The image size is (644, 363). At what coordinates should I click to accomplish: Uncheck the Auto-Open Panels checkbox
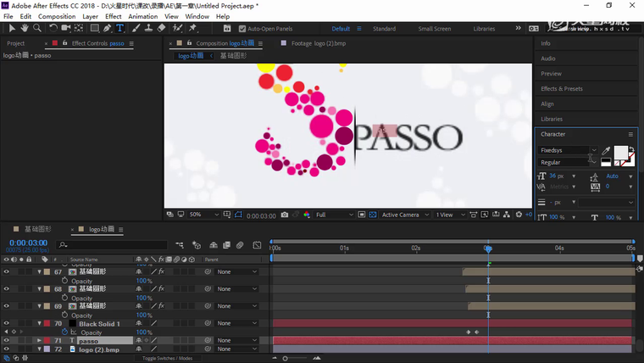[x=241, y=28]
